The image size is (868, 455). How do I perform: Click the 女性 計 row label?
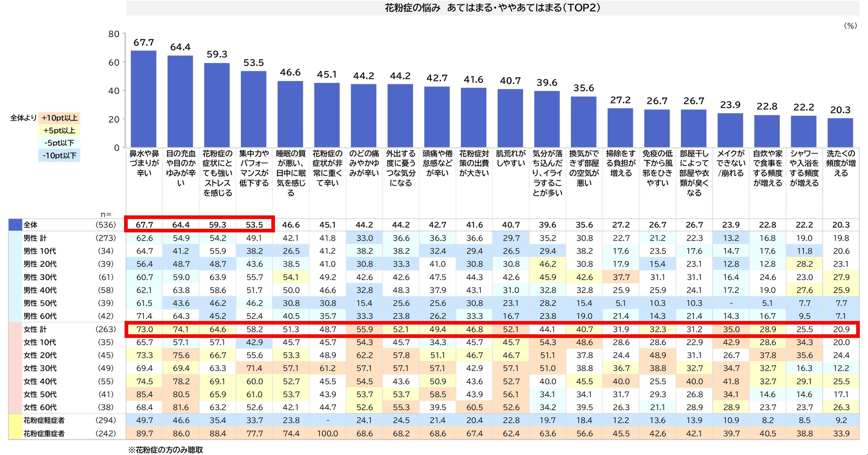point(35,329)
